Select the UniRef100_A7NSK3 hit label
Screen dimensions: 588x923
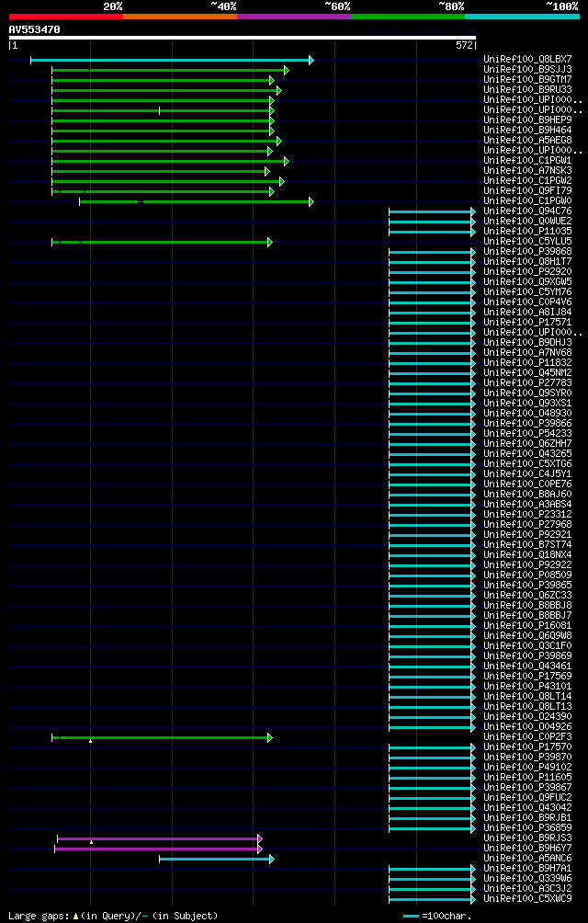(x=527, y=170)
